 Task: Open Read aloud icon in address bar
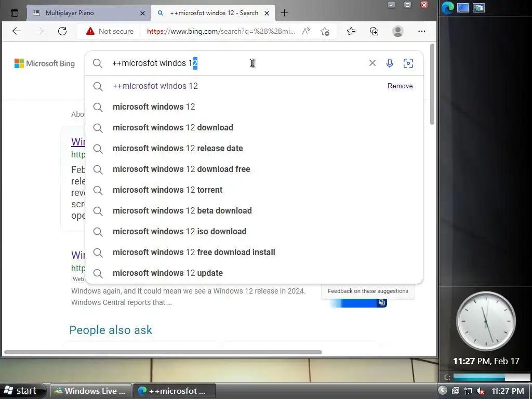click(x=306, y=31)
